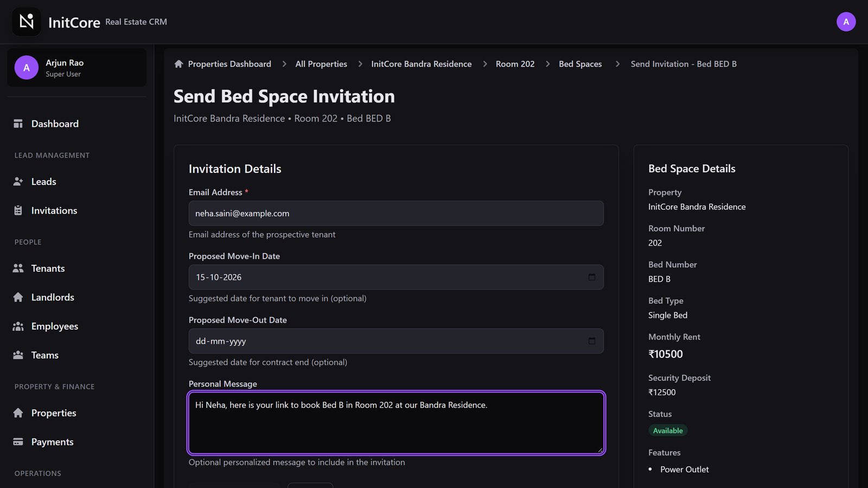The image size is (868, 488).
Task: Click the ₹10500 monthly rent value
Action: (666, 354)
